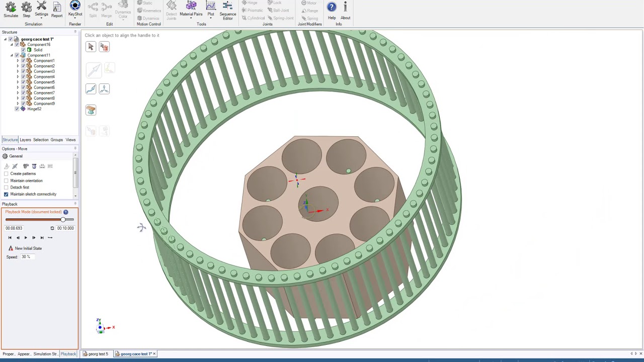Enable Create patterns checkbox

pyautogui.click(x=6, y=174)
